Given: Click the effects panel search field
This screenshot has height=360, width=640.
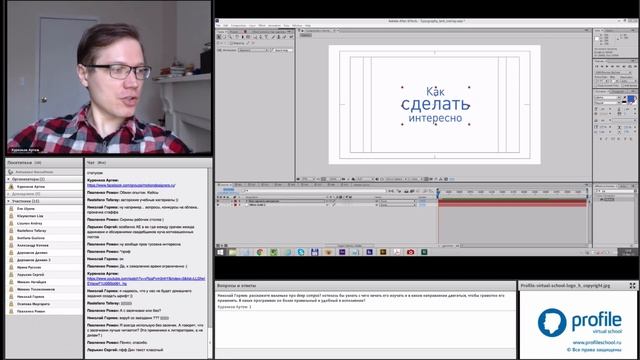Looking at the screenshot, I should 616,191.
